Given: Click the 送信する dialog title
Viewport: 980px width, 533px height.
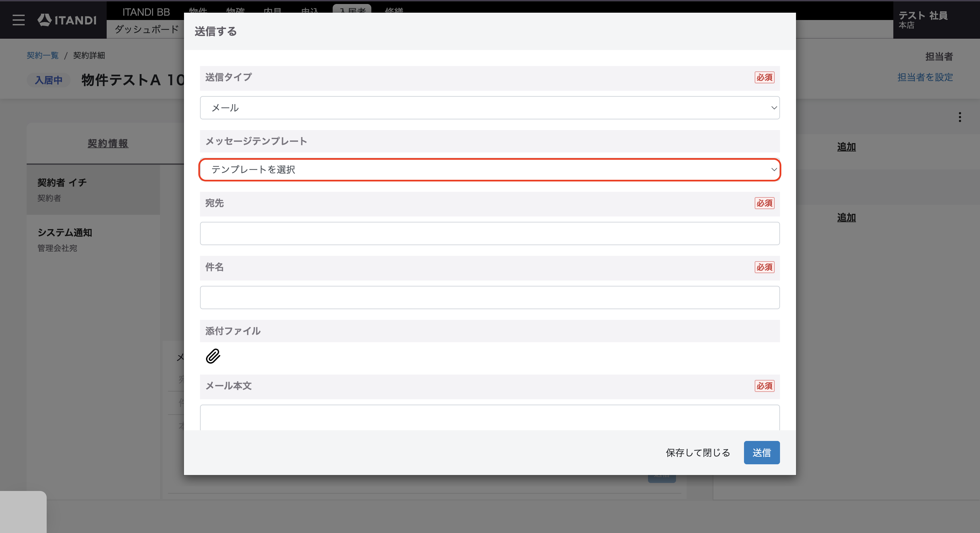Looking at the screenshot, I should click(215, 31).
